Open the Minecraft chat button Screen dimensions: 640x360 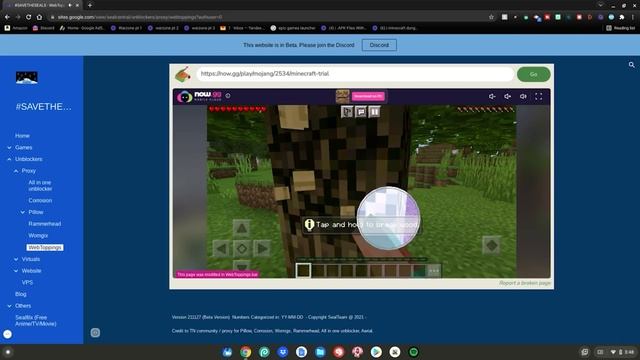pos(361,111)
